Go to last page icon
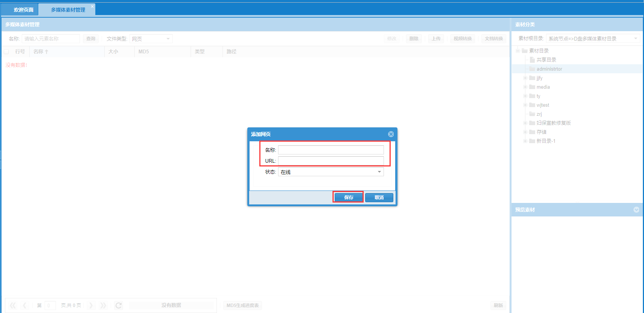 coord(103,305)
